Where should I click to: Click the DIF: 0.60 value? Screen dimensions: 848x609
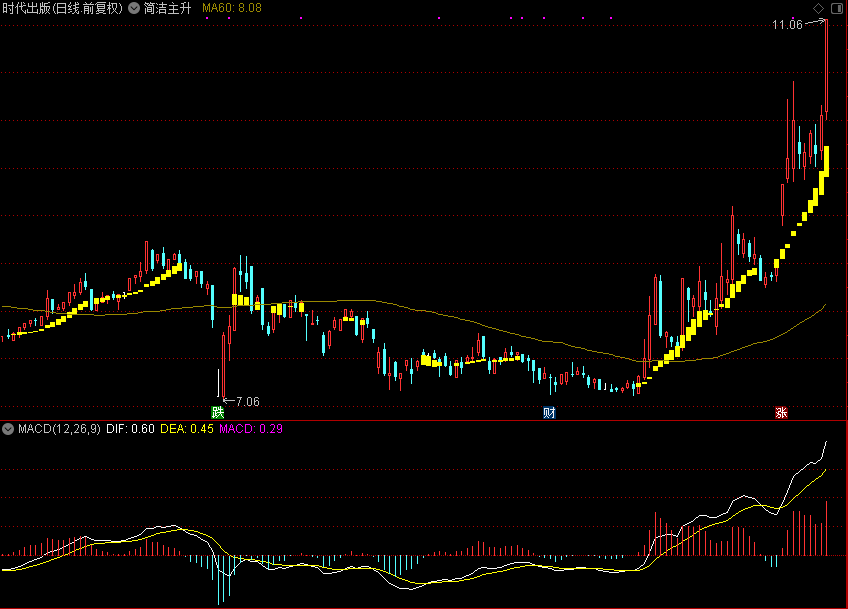coord(130,429)
